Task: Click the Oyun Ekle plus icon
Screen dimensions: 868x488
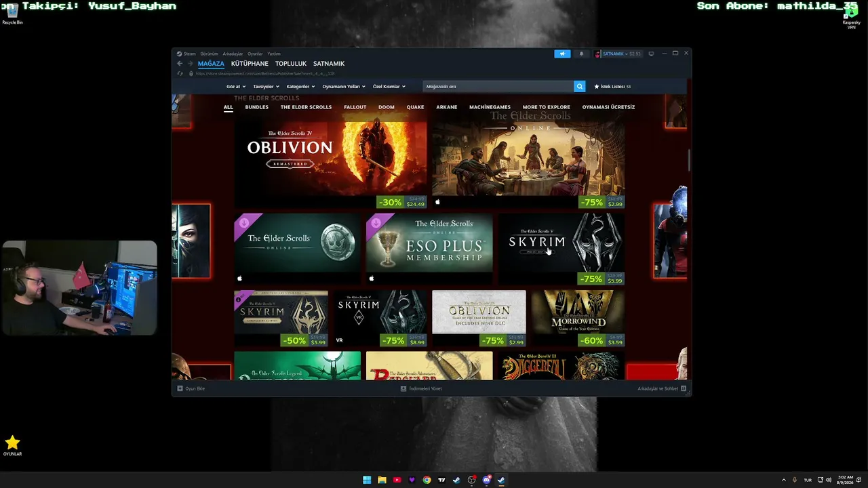Action: pyautogui.click(x=180, y=388)
